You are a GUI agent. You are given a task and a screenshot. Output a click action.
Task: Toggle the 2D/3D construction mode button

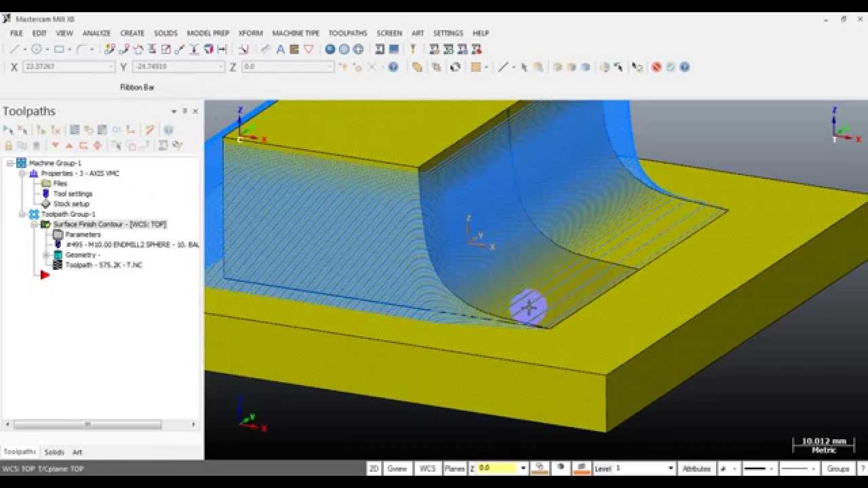point(374,468)
